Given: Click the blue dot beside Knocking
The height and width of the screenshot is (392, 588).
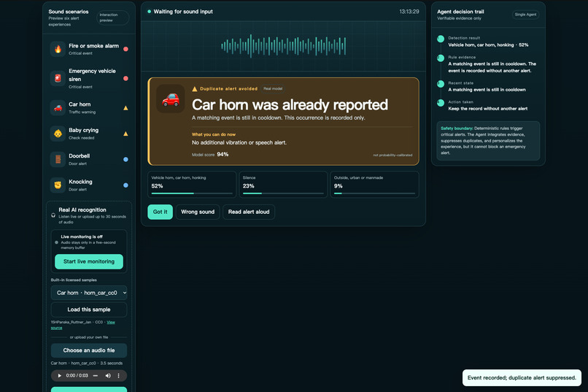Looking at the screenshot, I should click(x=125, y=185).
